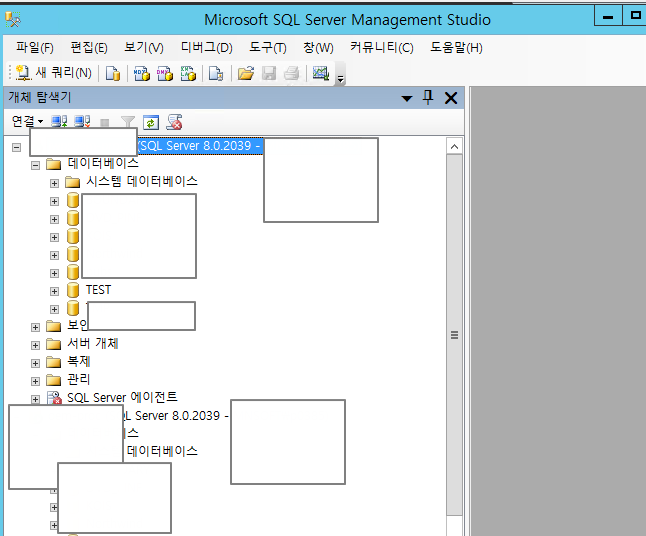Click the Disconnect server icon
The image size is (646, 536).
pos(82,122)
